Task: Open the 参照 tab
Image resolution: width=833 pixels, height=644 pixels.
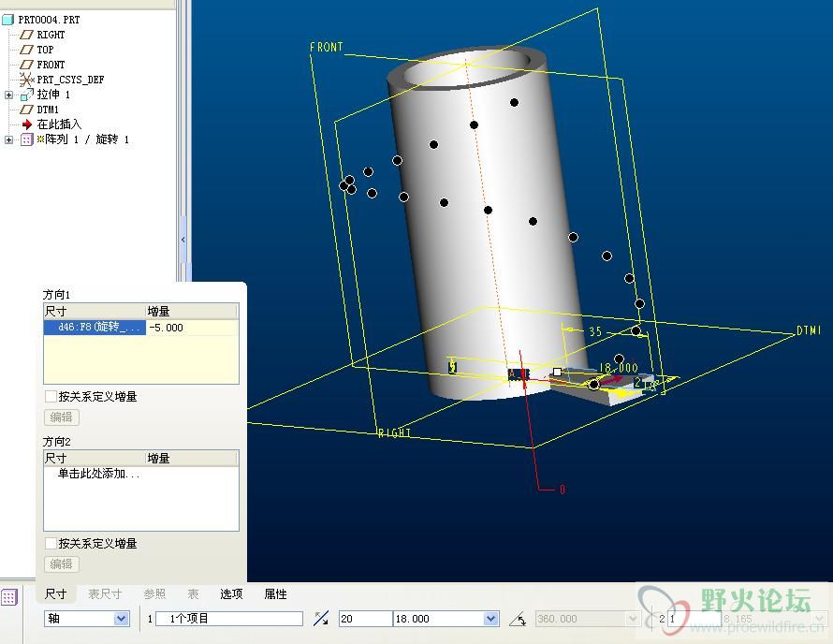Action: tap(154, 593)
